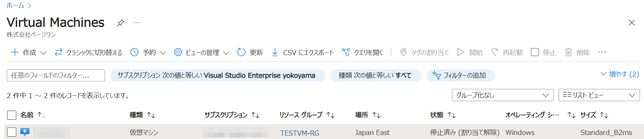Open the リスト ビュー view dropdown

[x=599, y=95]
